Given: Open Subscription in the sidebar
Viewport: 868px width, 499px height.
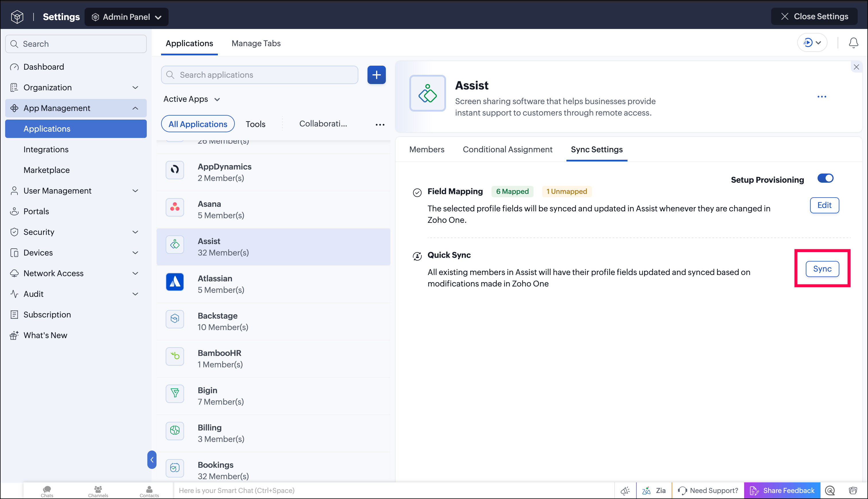Looking at the screenshot, I should 76,315.
